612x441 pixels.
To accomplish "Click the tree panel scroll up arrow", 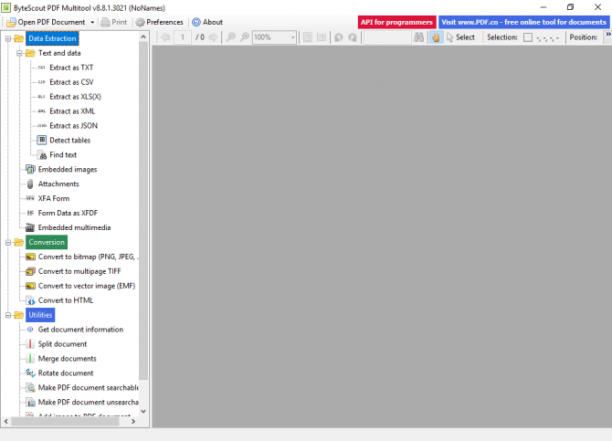I will tap(143, 37).
